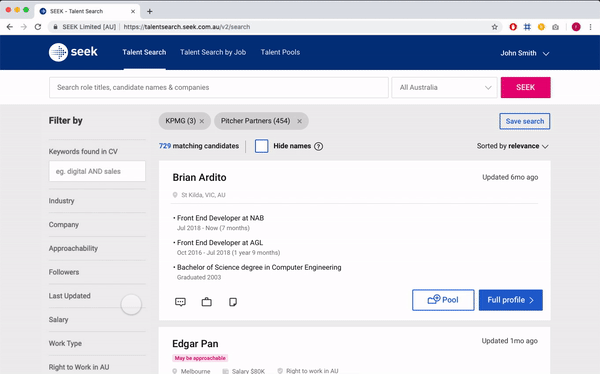Bookmark this page with star icon

(x=495, y=27)
